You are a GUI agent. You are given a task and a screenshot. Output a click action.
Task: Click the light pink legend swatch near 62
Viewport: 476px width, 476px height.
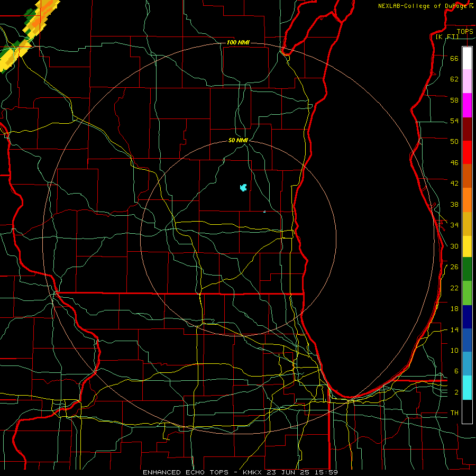coord(467,81)
